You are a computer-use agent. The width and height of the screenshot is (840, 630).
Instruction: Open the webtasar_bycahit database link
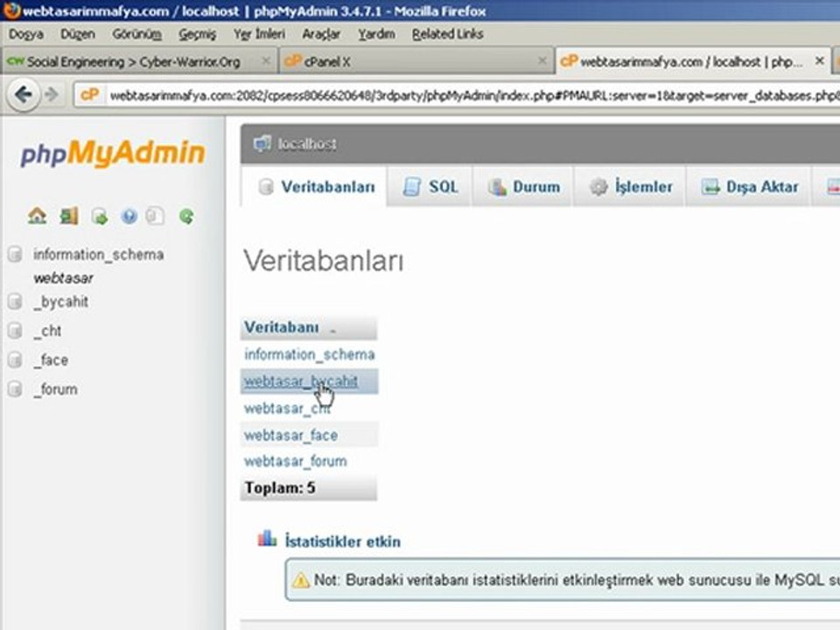point(301,381)
